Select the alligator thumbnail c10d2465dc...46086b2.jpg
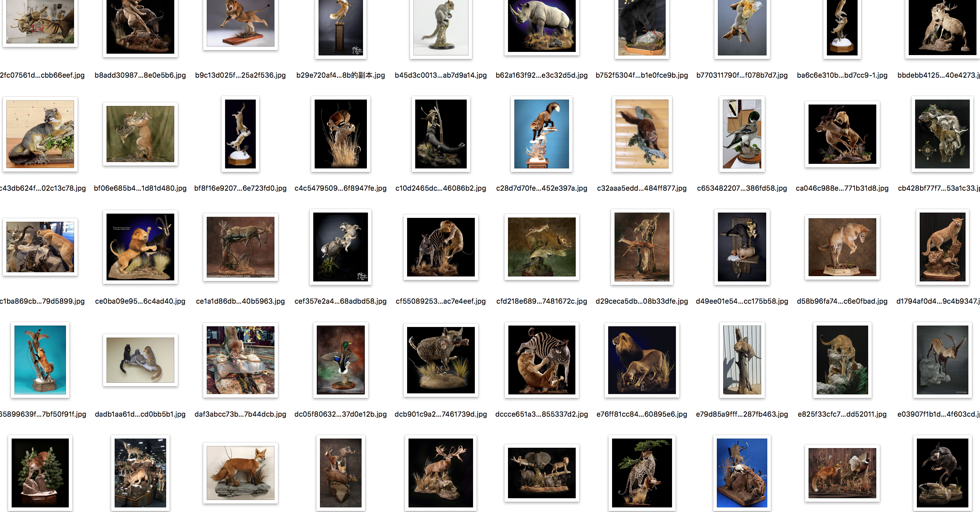This screenshot has height=512, width=980. pyautogui.click(x=441, y=134)
